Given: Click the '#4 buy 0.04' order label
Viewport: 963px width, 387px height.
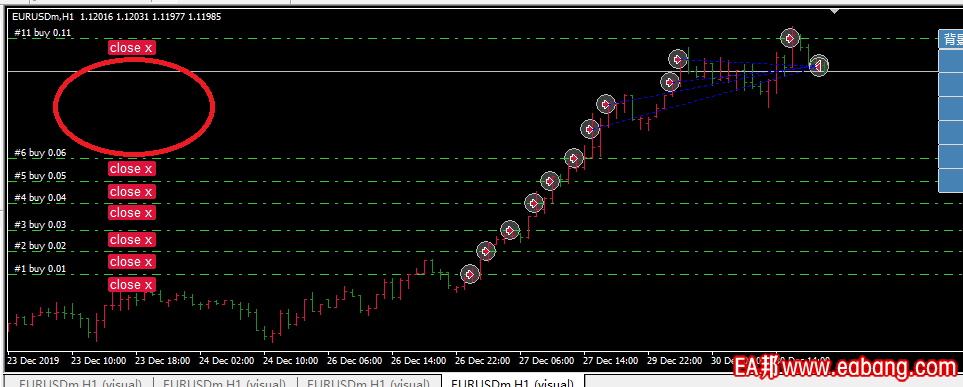Looking at the screenshot, I should tap(40, 198).
